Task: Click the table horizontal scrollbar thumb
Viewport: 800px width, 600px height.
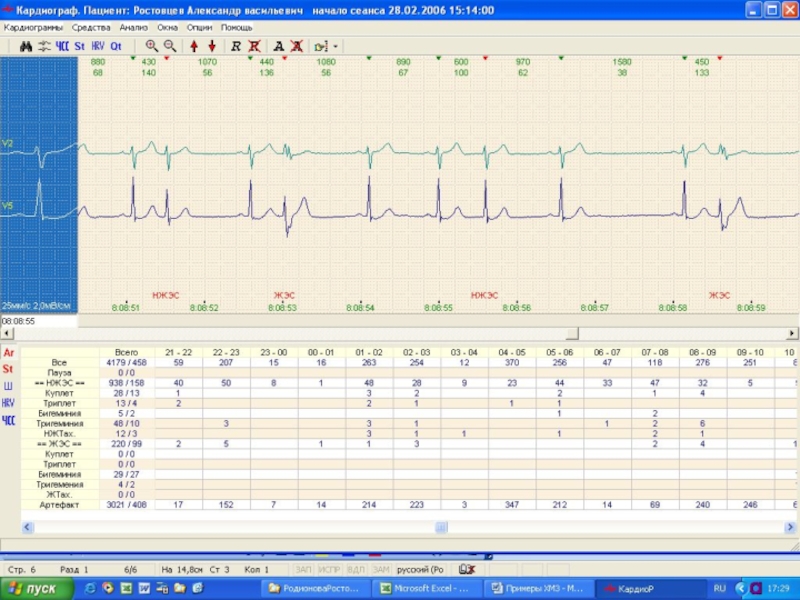Action: point(441,527)
